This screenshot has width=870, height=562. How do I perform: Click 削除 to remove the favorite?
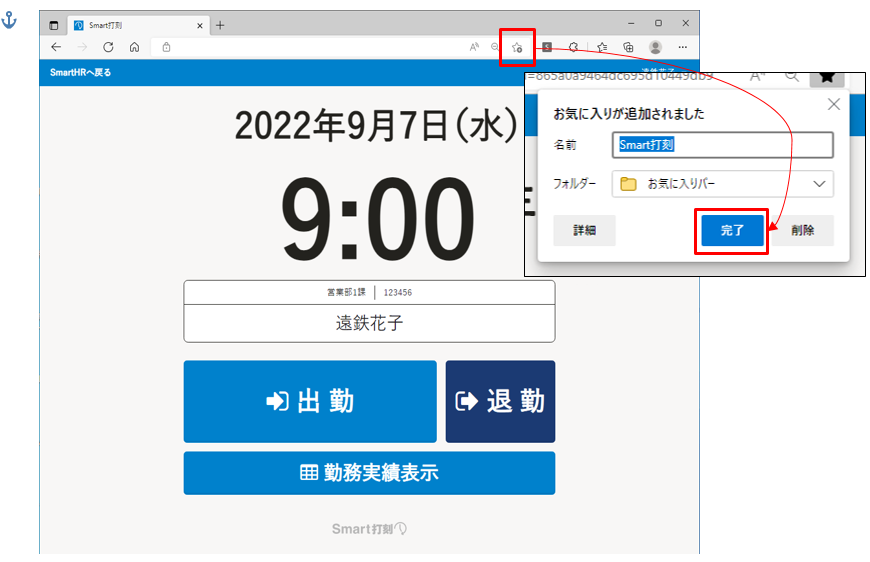802,230
